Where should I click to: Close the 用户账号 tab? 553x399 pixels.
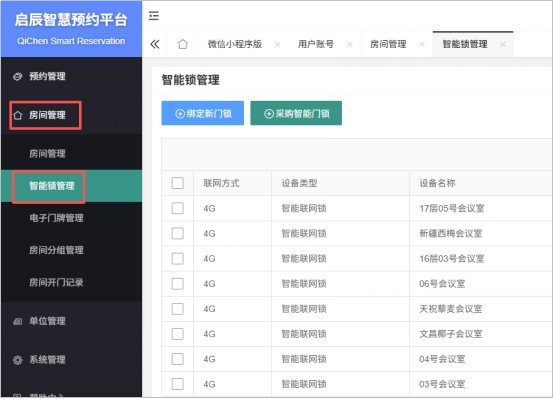350,44
